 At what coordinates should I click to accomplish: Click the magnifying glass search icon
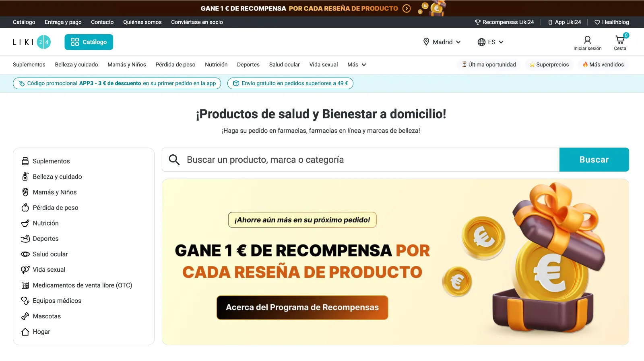174,160
